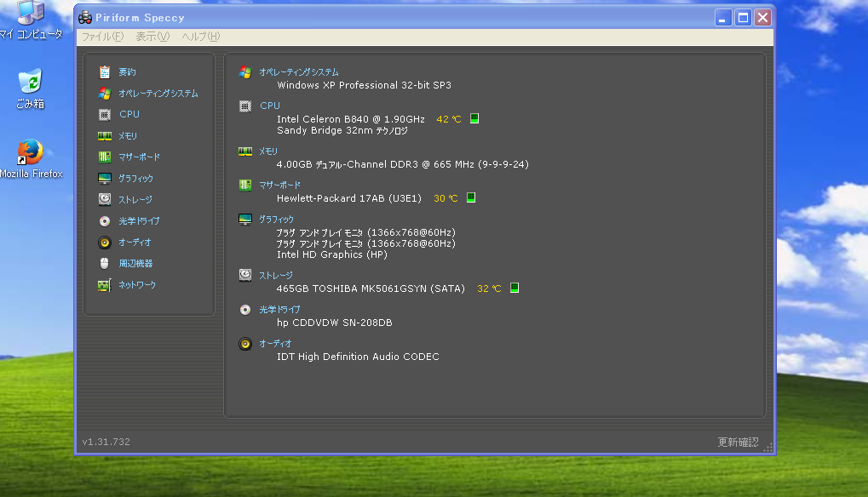This screenshot has height=497, width=868.
Task: Open the ファイル(F) menu
Action: (102, 37)
